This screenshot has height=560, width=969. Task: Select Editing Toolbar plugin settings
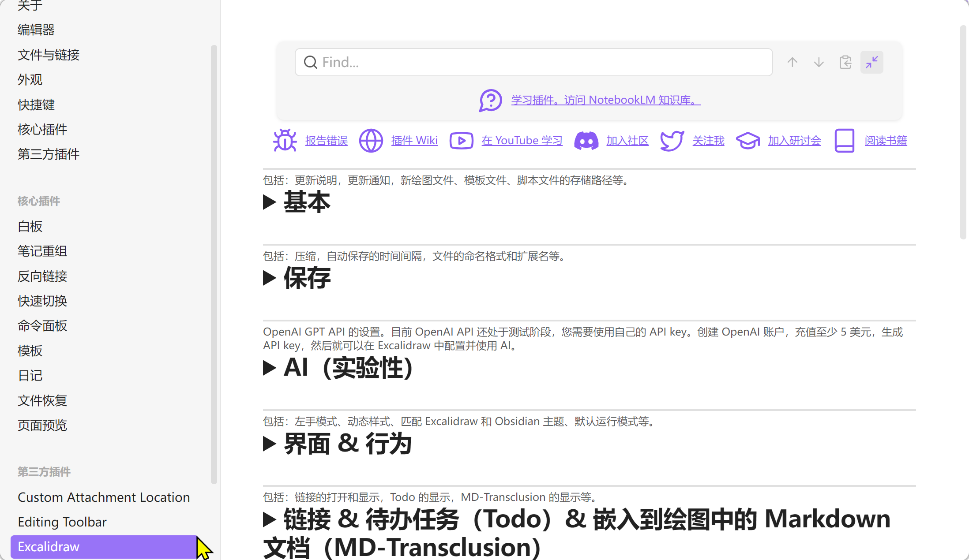62,522
